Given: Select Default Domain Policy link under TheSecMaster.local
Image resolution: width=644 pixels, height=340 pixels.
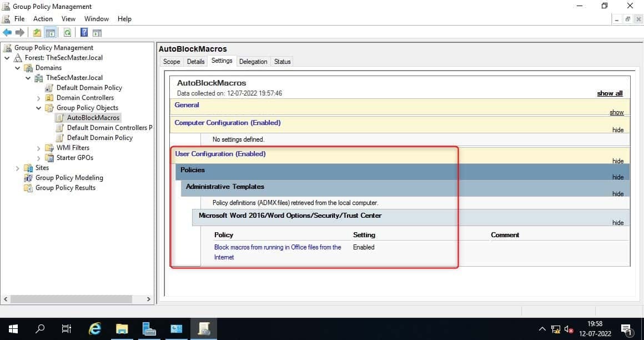Looking at the screenshot, I should click(89, 88).
